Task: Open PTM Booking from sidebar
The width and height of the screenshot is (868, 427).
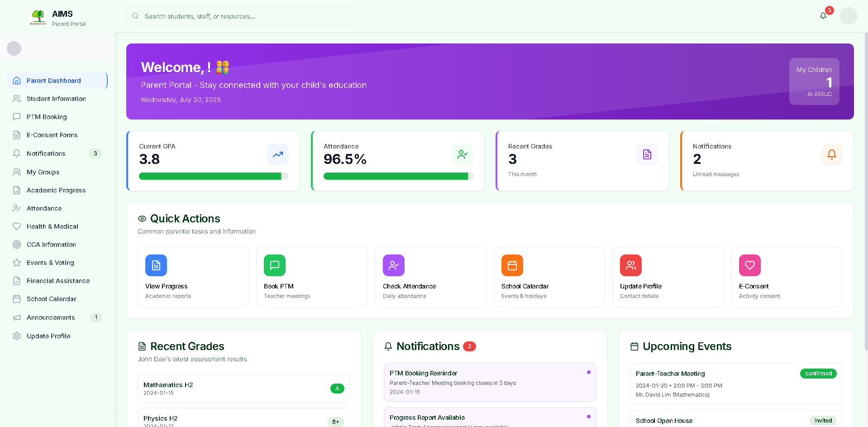Action: point(57,117)
